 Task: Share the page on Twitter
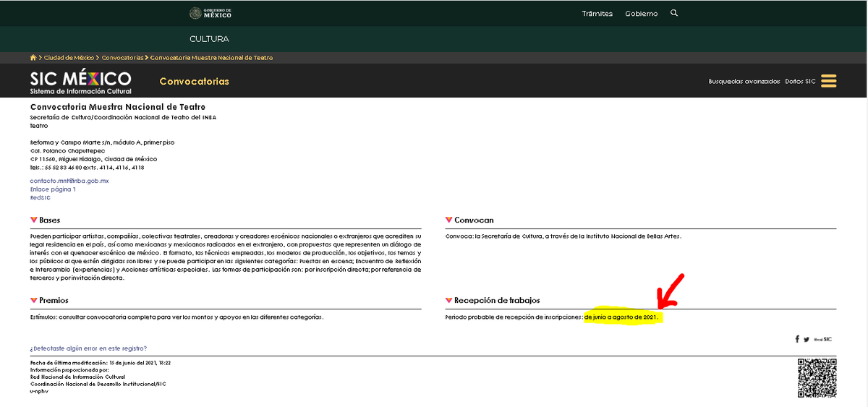click(x=807, y=339)
